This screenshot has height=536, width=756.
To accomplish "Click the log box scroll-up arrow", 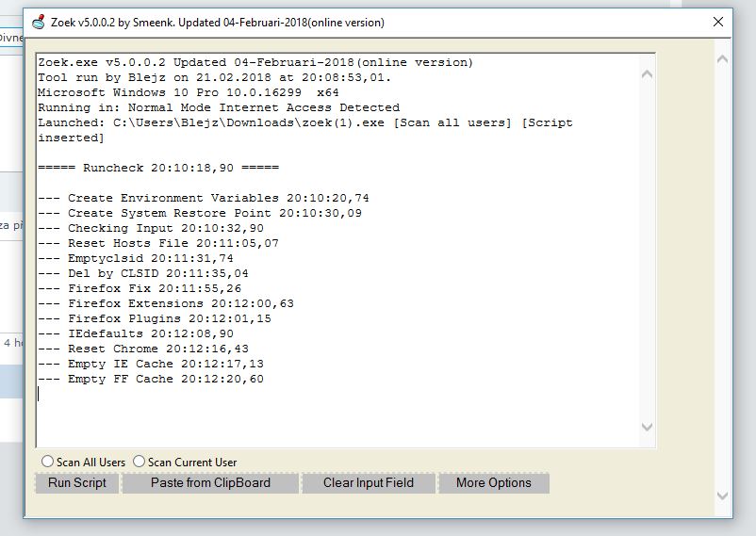I will tap(646, 73).
